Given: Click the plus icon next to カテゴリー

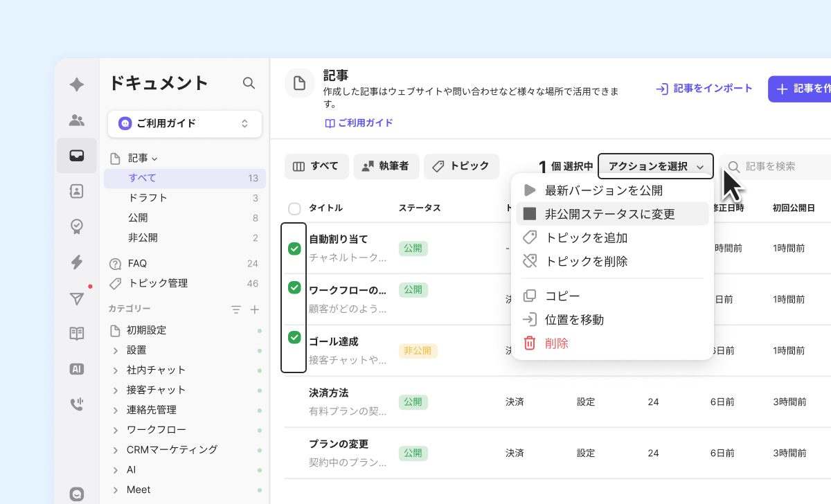Looking at the screenshot, I should (254, 309).
